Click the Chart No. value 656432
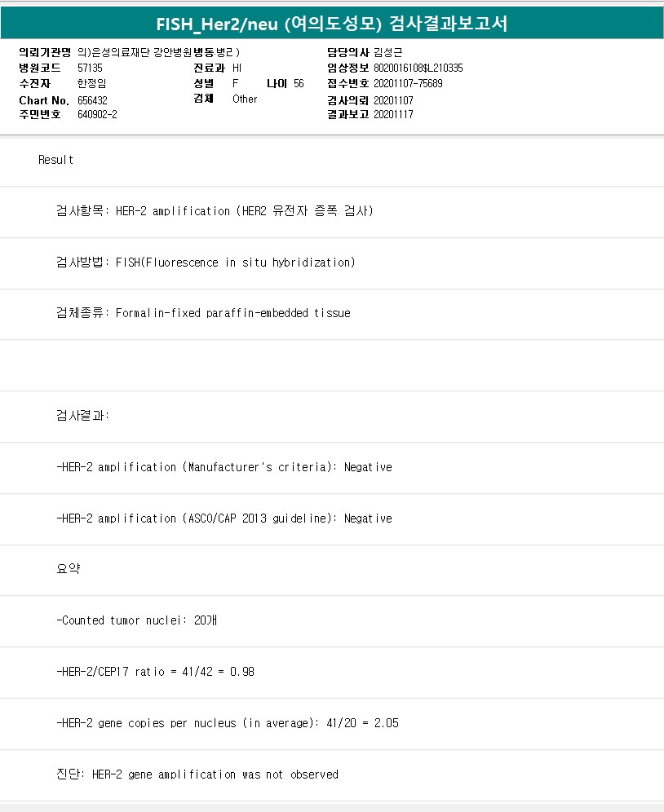The width and height of the screenshot is (664, 812). 92,100
